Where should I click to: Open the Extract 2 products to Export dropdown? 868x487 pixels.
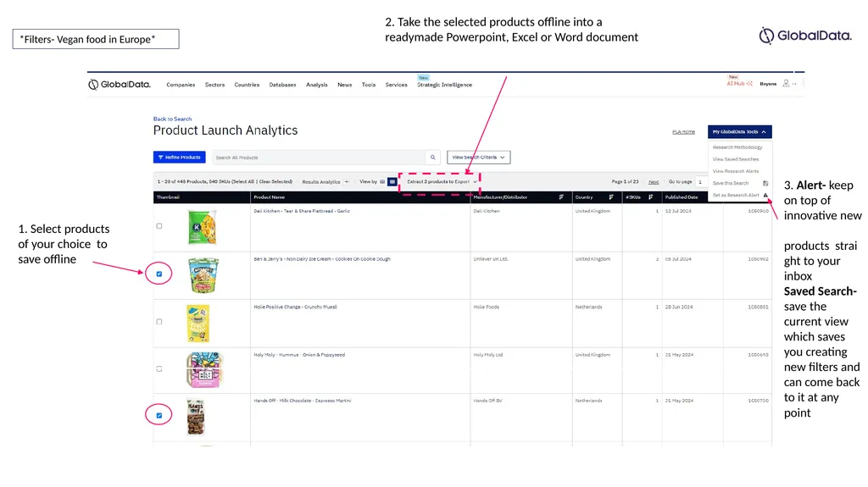coord(441,181)
